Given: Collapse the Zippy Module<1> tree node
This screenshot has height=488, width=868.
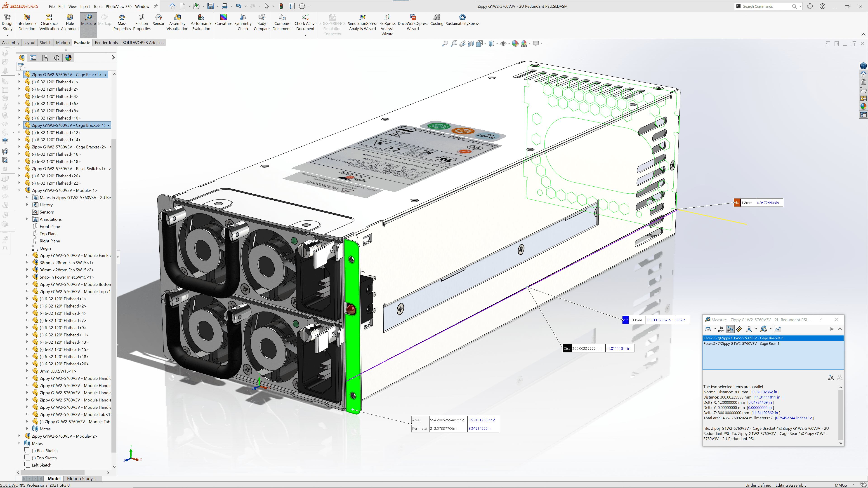Looking at the screenshot, I should pyautogui.click(x=19, y=190).
